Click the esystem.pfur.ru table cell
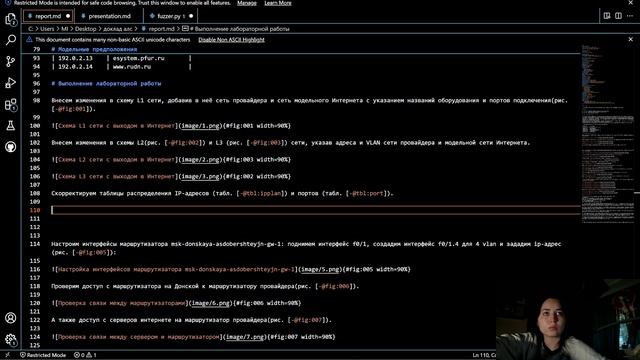 [138, 58]
